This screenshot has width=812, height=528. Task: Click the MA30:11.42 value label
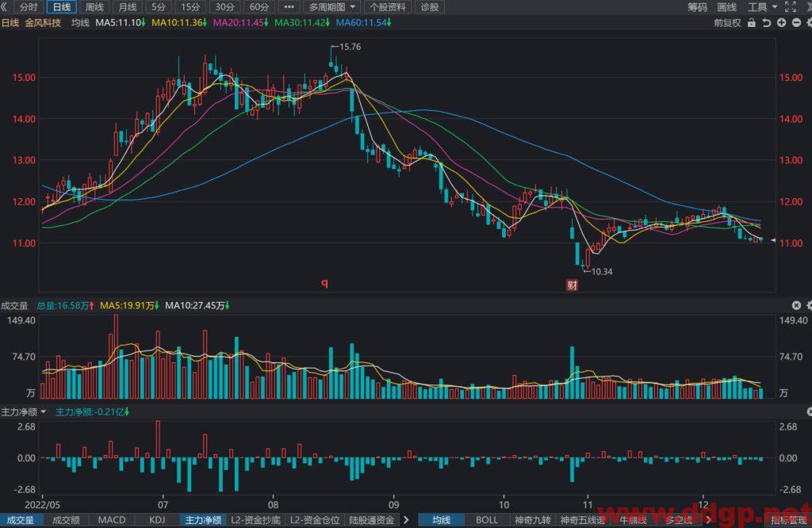point(302,23)
